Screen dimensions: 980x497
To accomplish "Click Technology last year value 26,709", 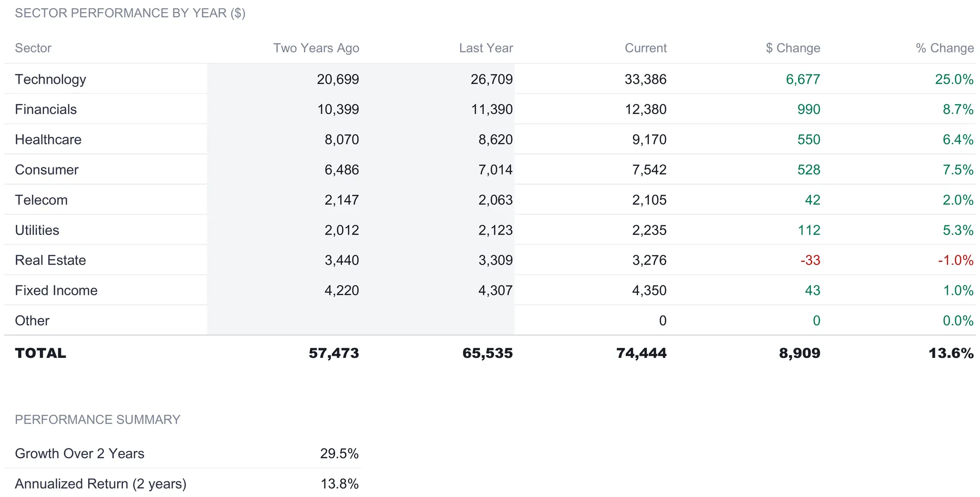I will (x=492, y=79).
